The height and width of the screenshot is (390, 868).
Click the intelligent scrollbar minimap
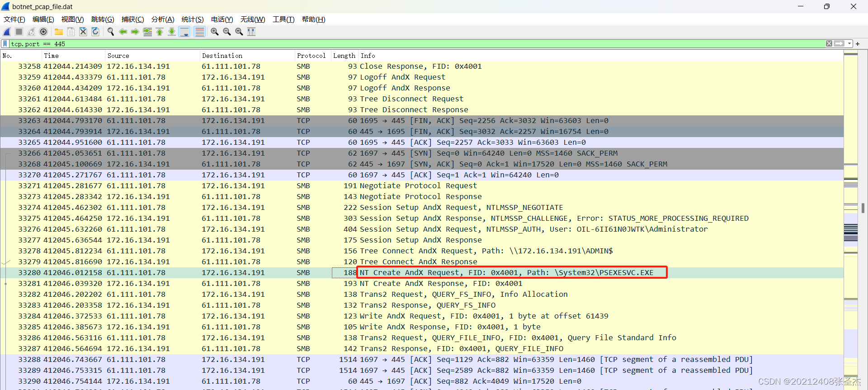851,220
